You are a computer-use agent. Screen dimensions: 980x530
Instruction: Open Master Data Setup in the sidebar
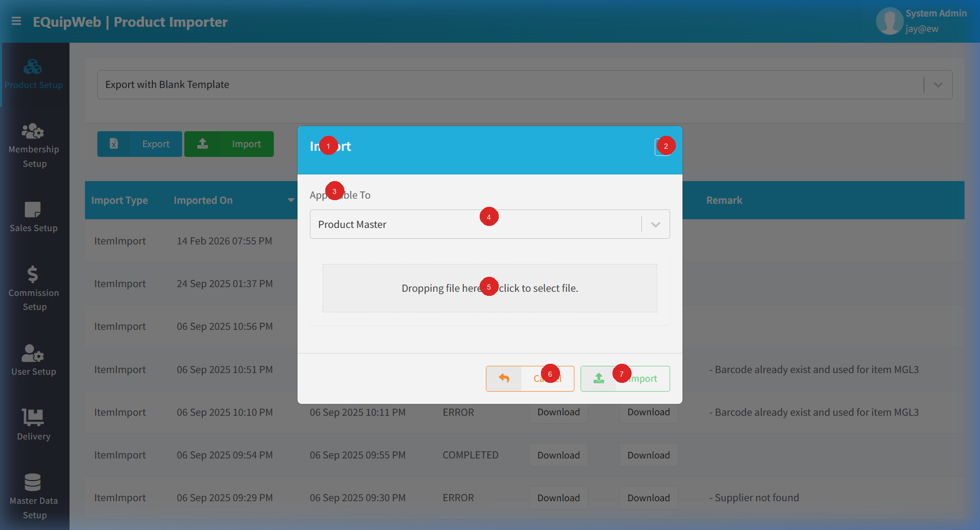pyautogui.click(x=33, y=496)
